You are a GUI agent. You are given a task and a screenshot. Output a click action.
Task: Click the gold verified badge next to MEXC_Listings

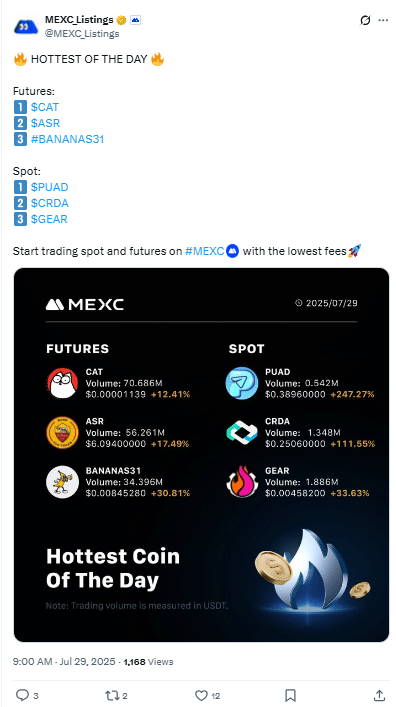[x=121, y=20]
